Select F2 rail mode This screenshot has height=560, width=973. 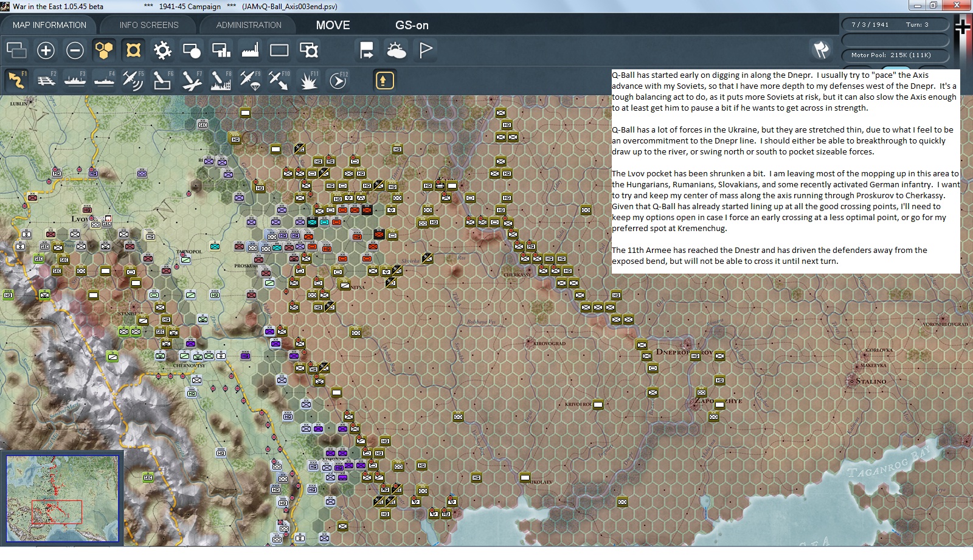pyautogui.click(x=46, y=80)
